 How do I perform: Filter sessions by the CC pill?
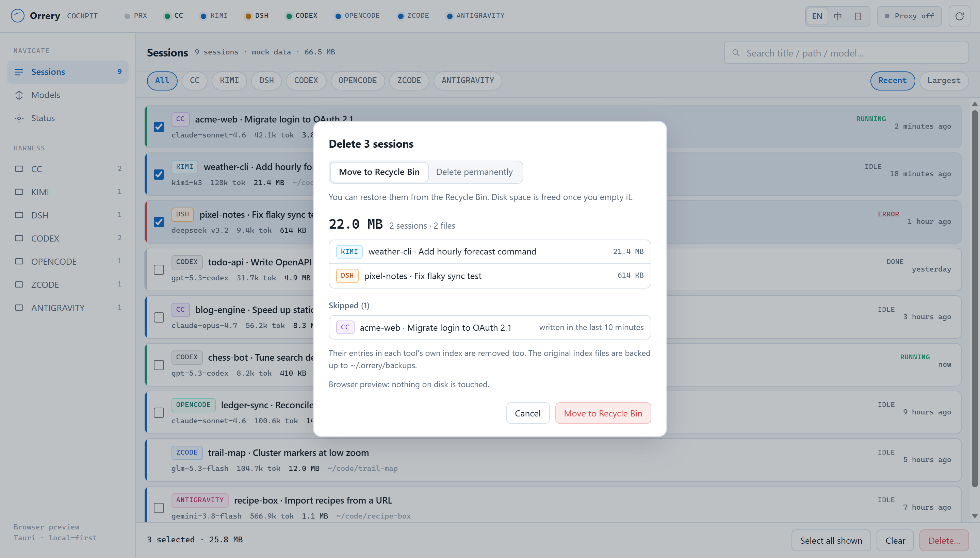195,81
